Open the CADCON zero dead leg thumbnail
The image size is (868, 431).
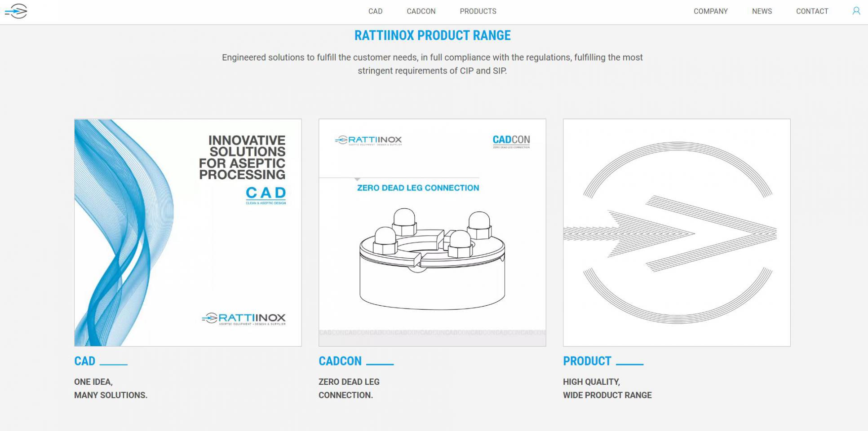[432, 233]
